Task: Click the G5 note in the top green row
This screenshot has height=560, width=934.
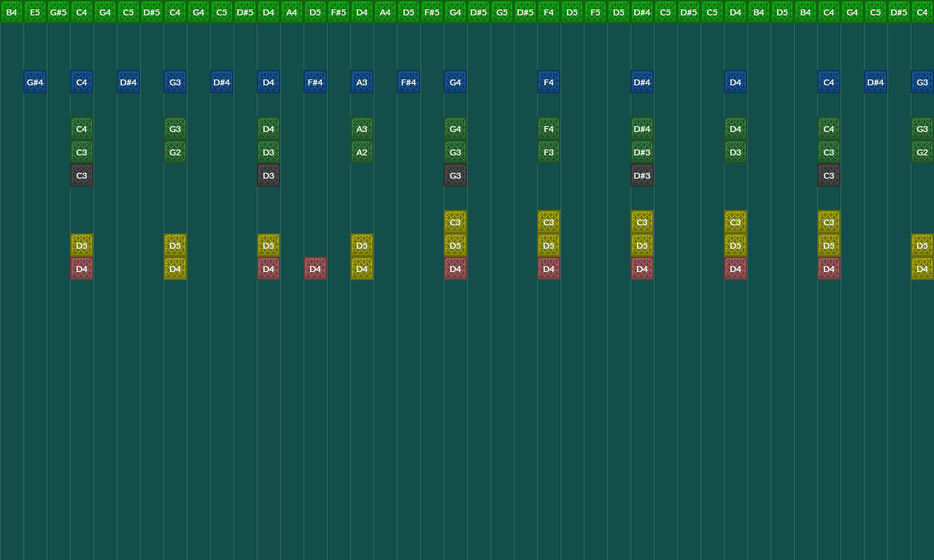Action: tap(502, 12)
